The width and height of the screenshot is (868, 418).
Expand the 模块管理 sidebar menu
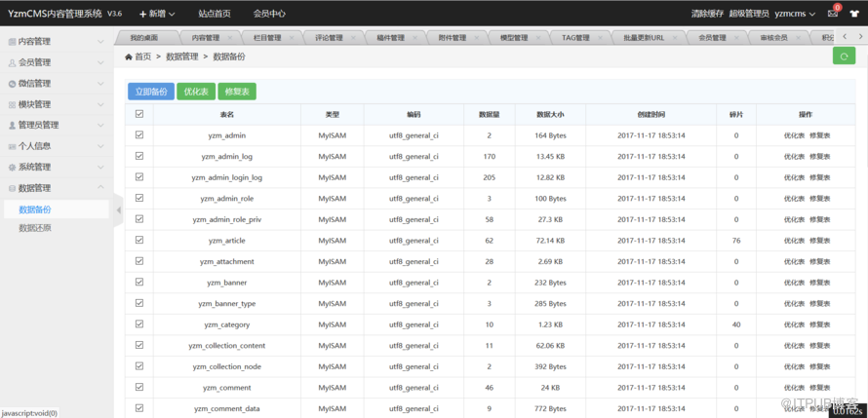[56, 104]
